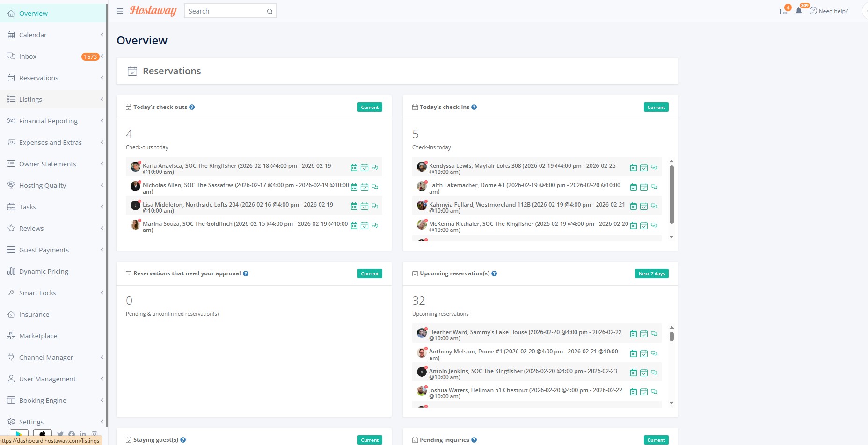
Task: Go to Overview in the sidebar
Action: coord(53,14)
